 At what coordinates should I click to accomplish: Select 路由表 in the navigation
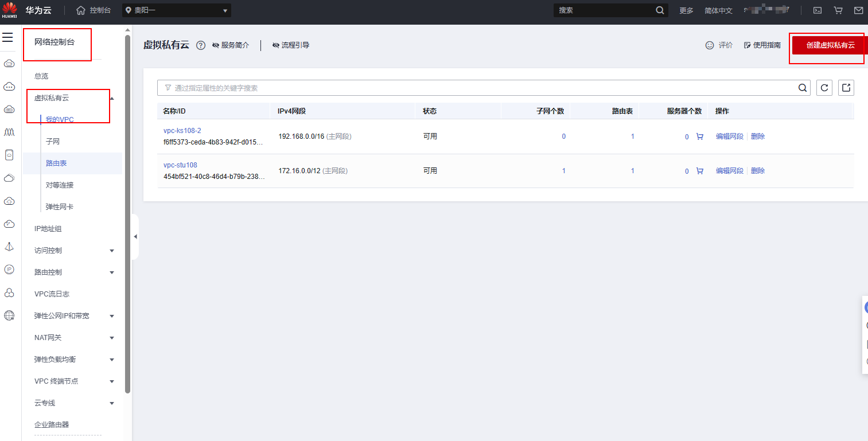56,163
